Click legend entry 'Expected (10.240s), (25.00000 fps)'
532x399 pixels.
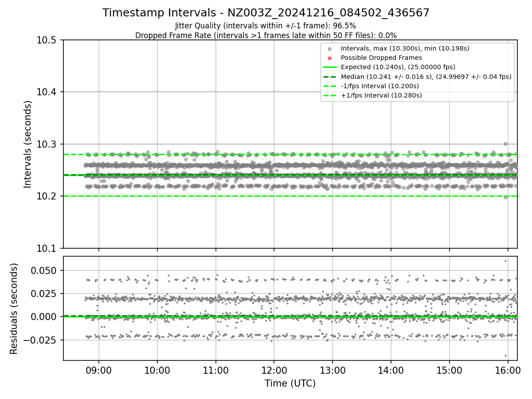[398, 67]
